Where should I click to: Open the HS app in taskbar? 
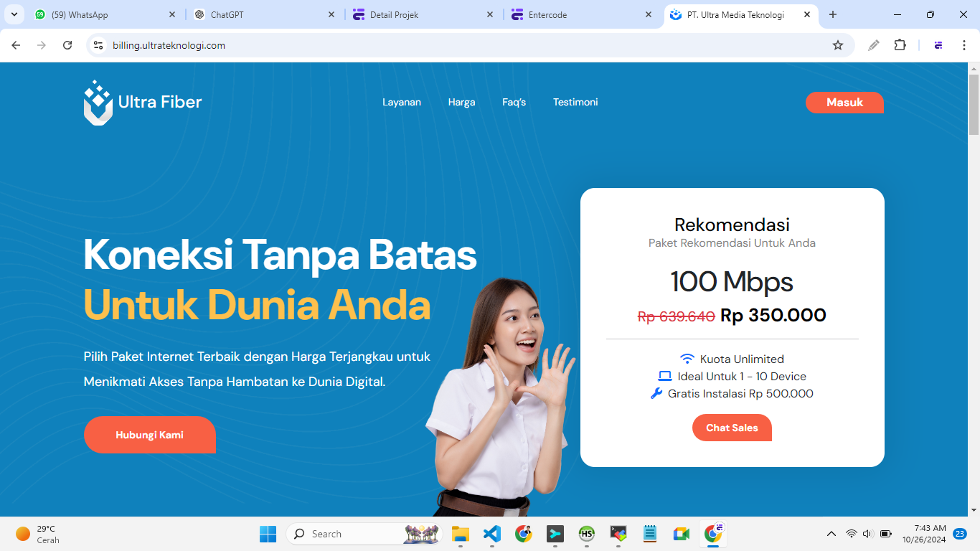click(x=586, y=534)
